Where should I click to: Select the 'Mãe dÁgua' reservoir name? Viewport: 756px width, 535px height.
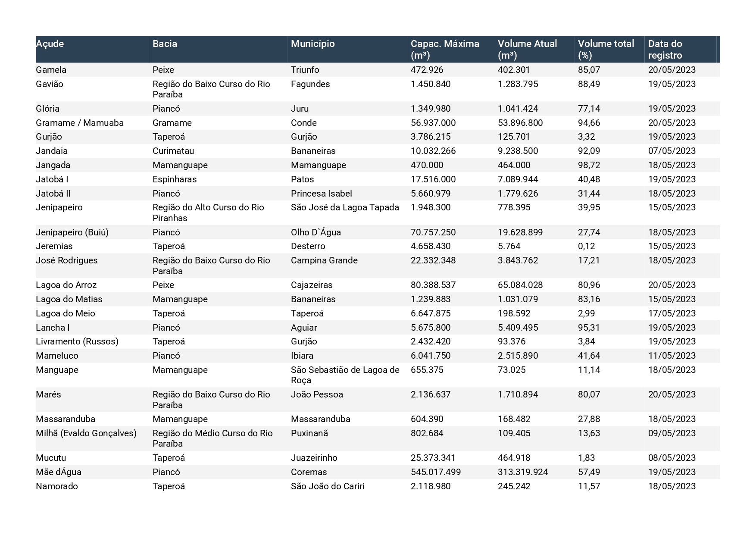[59, 472]
